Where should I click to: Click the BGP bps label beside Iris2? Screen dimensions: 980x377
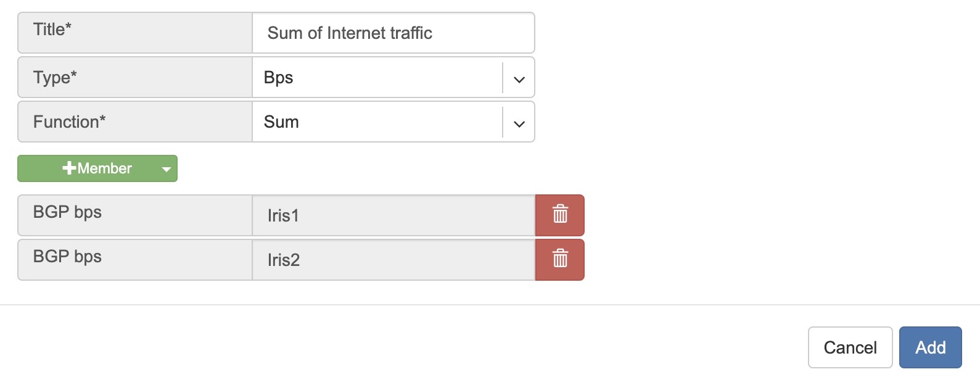(x=67, y=257)
